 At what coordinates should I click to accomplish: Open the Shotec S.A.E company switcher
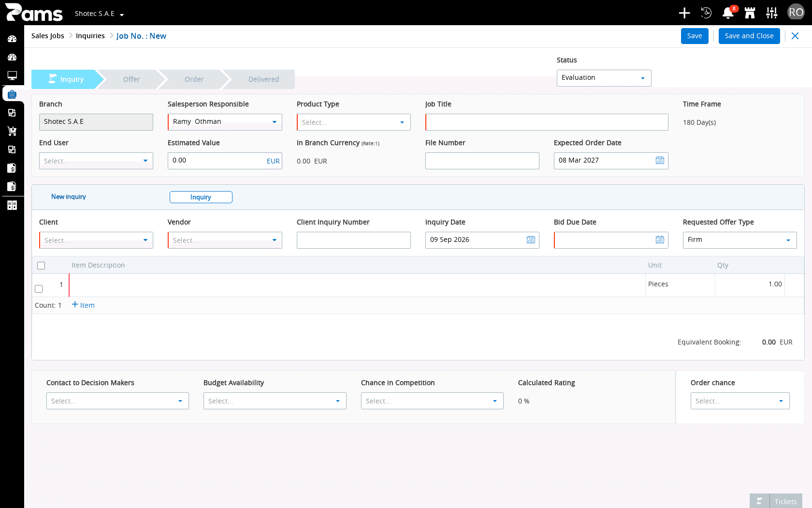[x=99, y=14]
